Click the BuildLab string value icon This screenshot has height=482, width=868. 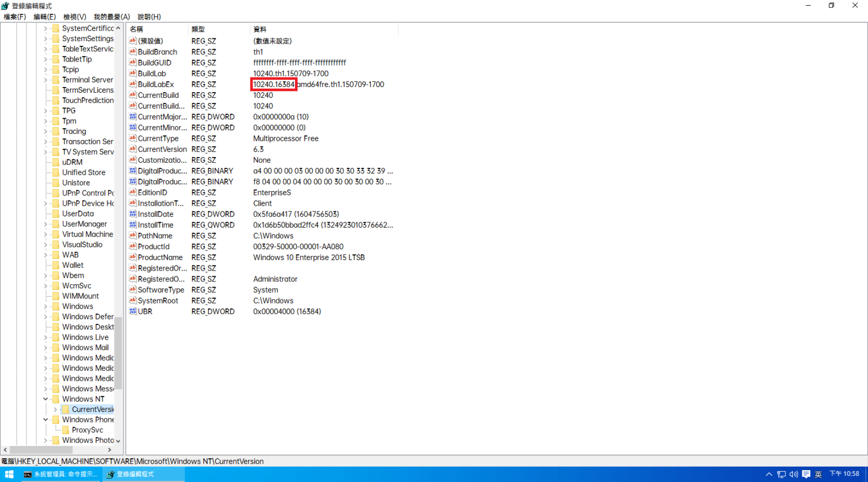pyautogui.click(x=133, y=73)
